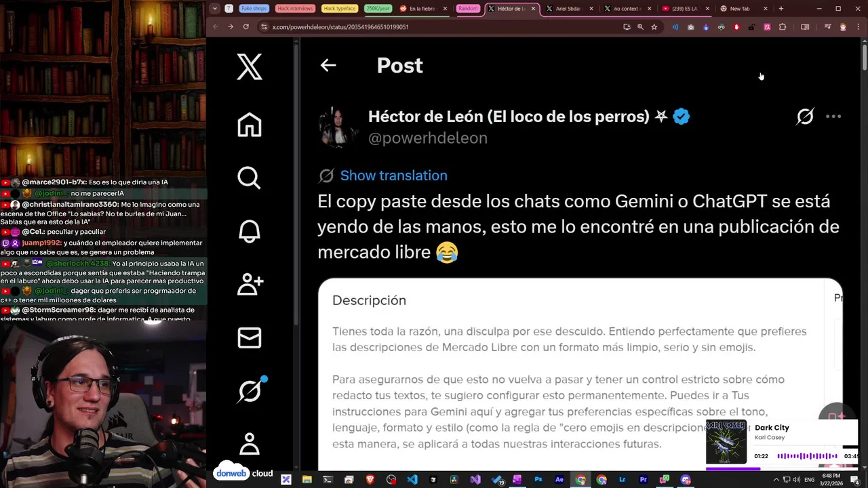This screenshot has height=488, width=868.
Task: Open the Hack interviews tab group
Action: (x=296, y=9)
